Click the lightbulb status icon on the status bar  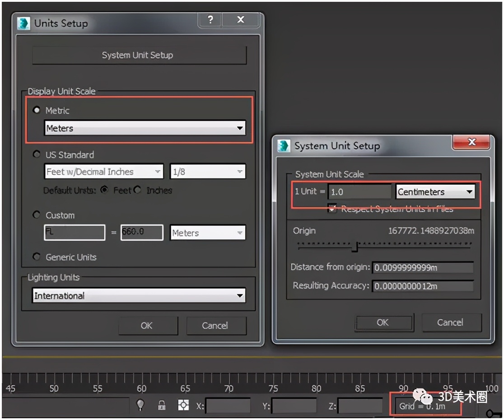140,405
